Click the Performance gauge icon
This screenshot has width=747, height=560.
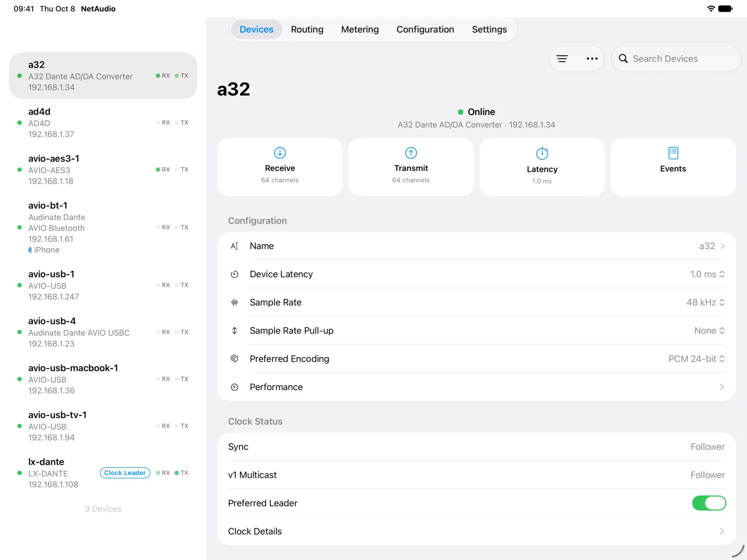pos(234,387)
